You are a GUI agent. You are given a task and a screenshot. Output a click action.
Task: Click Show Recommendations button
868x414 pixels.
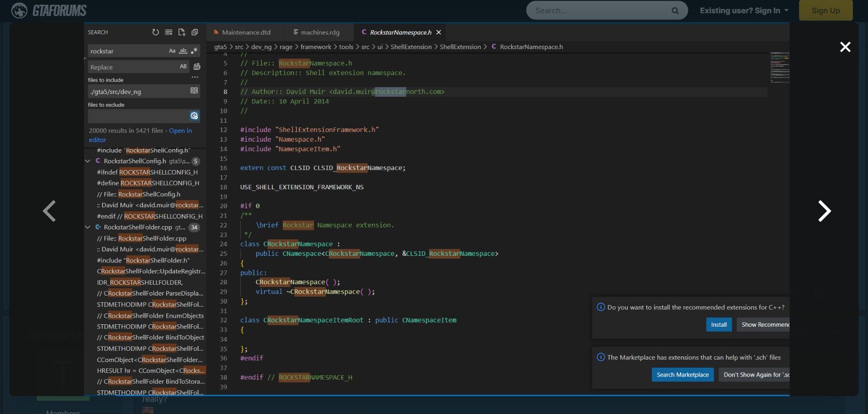pyautogui.click(x=763, y=324)
